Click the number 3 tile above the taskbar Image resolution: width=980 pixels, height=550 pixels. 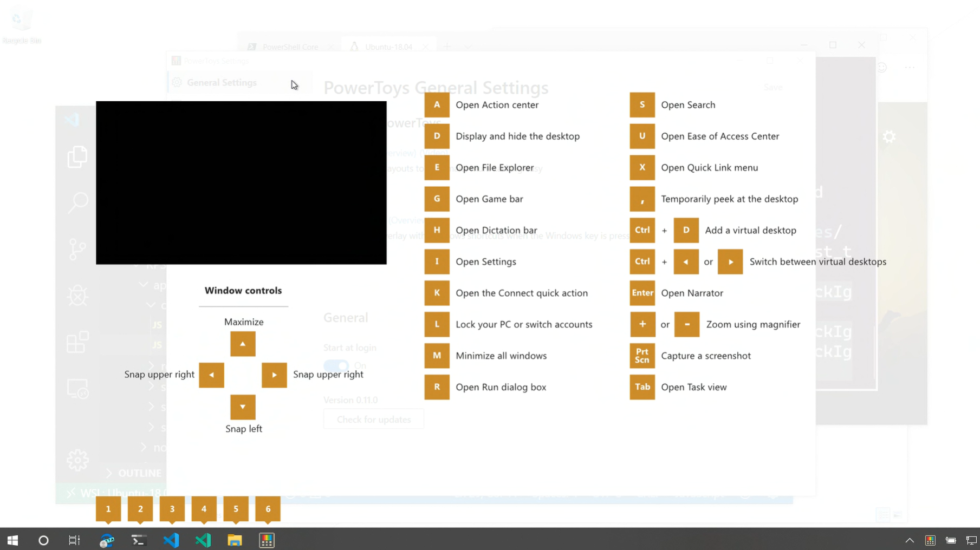[x=172, y=509]
